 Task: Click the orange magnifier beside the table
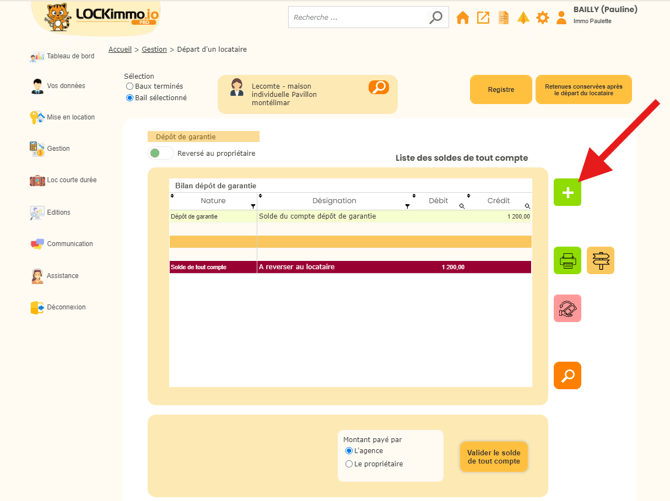pyautogui.click(x=567, y=376)
